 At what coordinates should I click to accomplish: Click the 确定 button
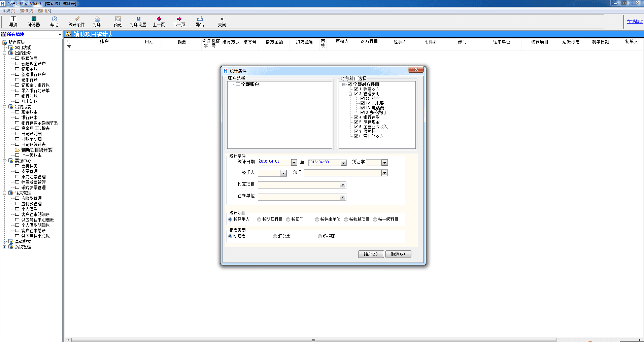click(371, 254)
